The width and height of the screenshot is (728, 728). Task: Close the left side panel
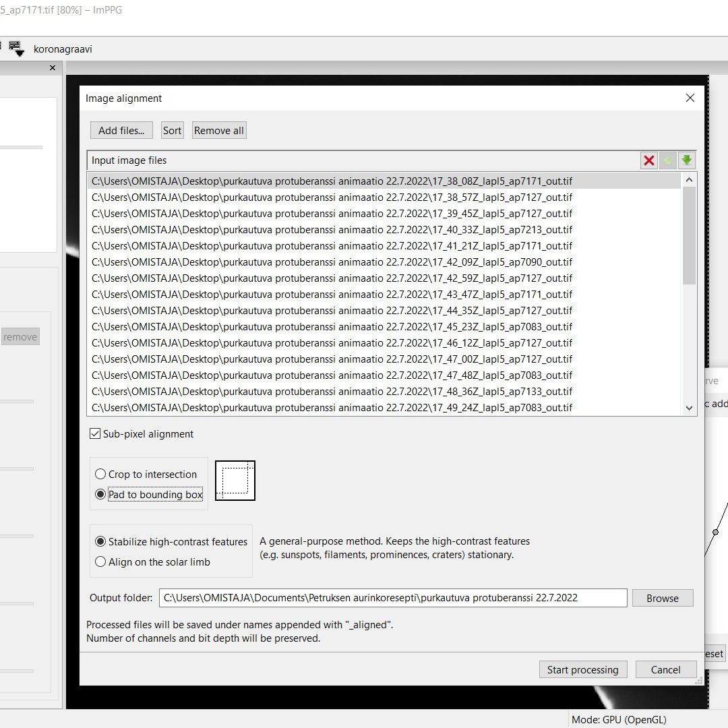53,68
